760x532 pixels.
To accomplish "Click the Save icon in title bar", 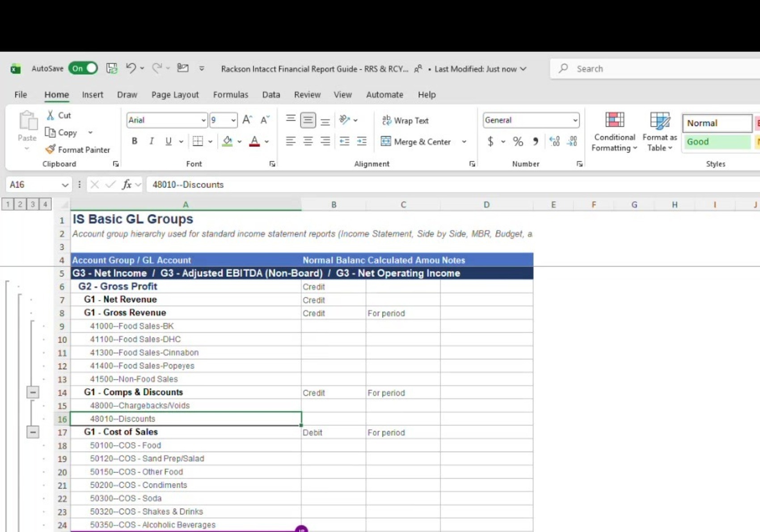I will pyautogui.click(x=111, y=68).
